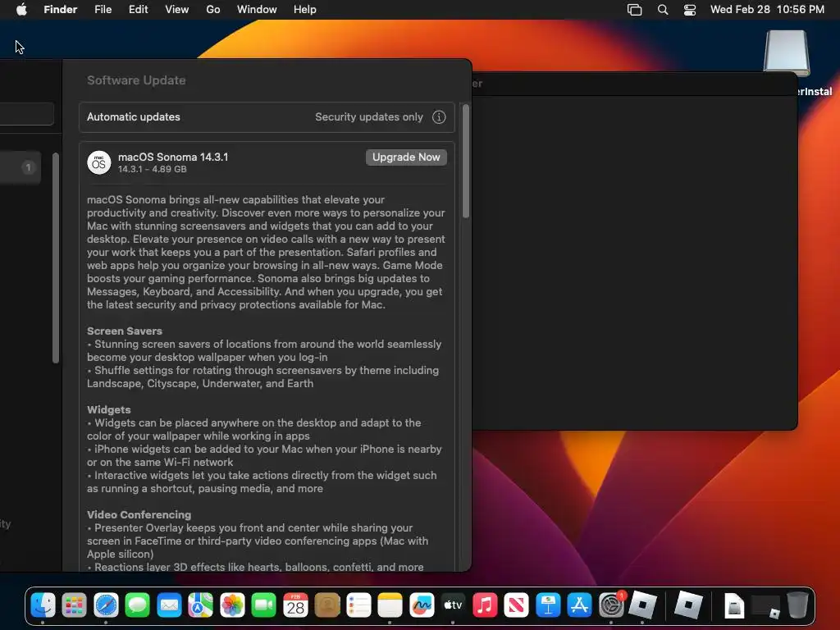840x630 pixels.
Task: Open Control Center in the menu bar
Action: [x=690, y=10]
